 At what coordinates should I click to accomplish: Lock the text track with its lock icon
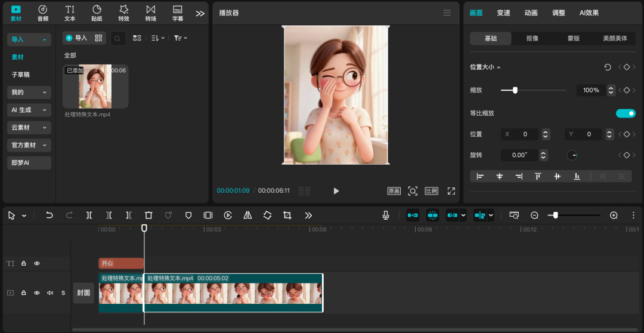tap(24, 263)
